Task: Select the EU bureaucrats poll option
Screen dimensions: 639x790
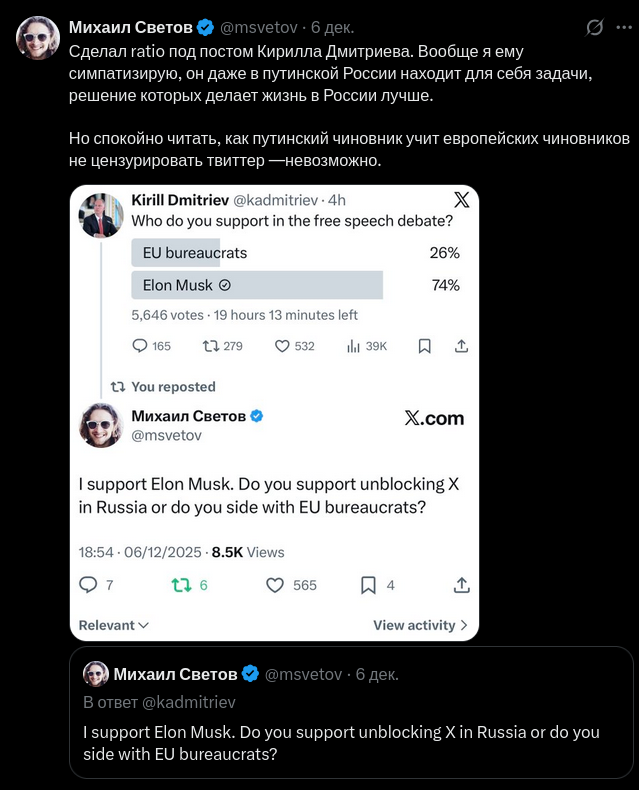Action: (195, 253)
